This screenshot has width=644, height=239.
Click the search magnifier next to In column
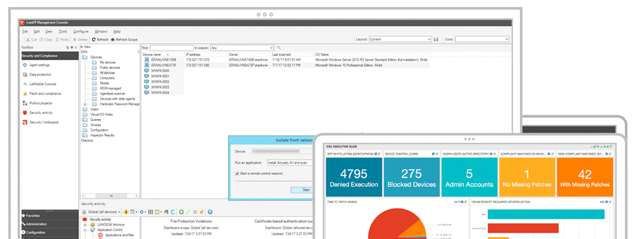(x=278, y=47)
